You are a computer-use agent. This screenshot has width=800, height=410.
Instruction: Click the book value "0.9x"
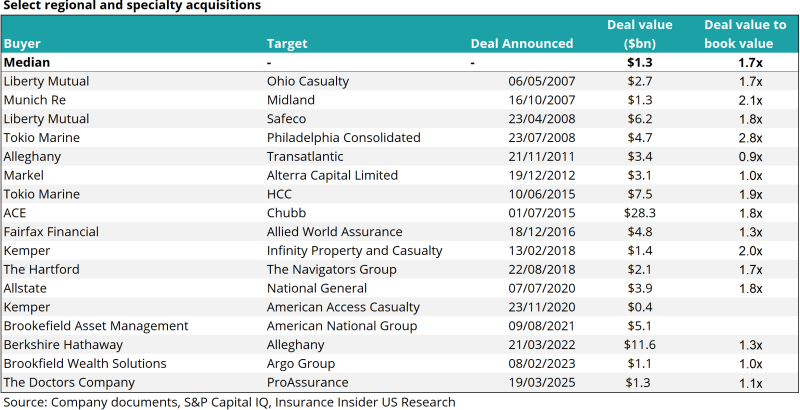[749, 157]
